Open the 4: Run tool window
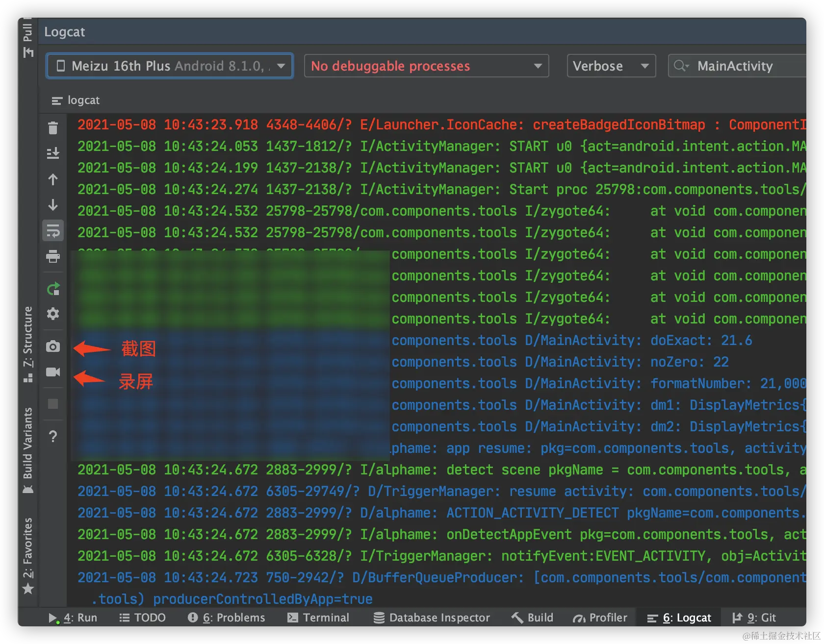Image resolution: width=824 pixels, height=644 pixels. point(73,618)
